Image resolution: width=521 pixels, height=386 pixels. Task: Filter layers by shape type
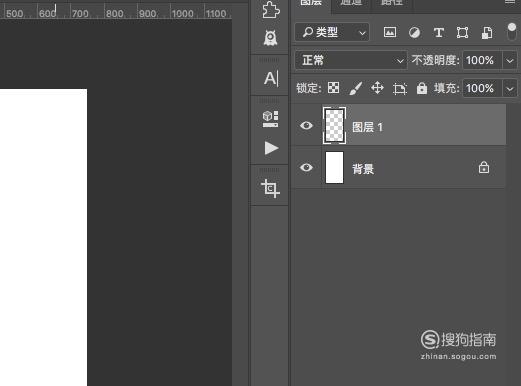(x=463, y=33)
